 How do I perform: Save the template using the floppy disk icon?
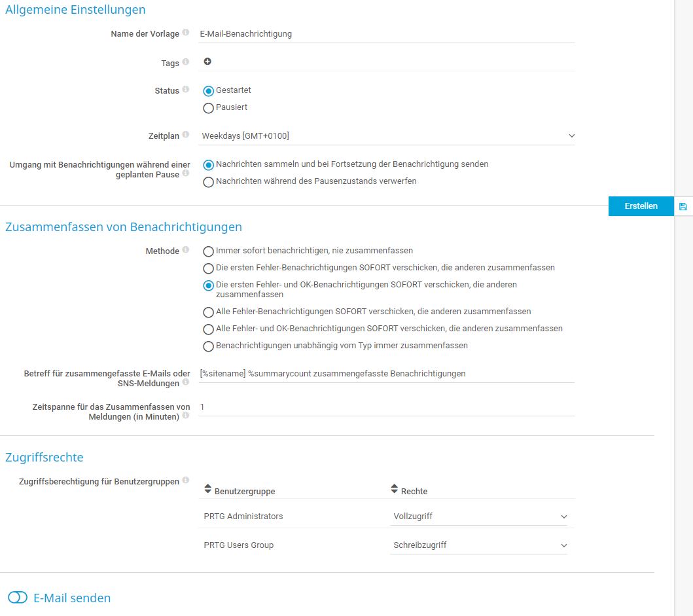683,206
